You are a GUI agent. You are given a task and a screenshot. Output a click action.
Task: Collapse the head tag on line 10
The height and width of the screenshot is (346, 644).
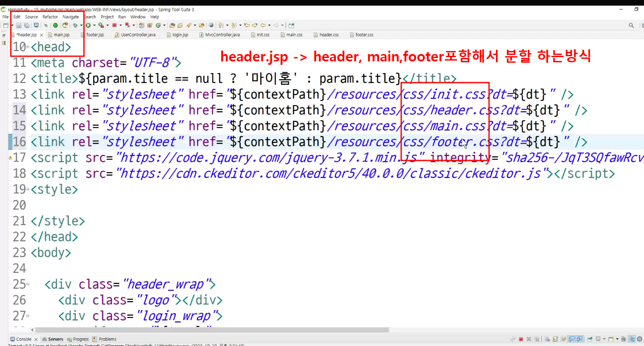(28, 47)
